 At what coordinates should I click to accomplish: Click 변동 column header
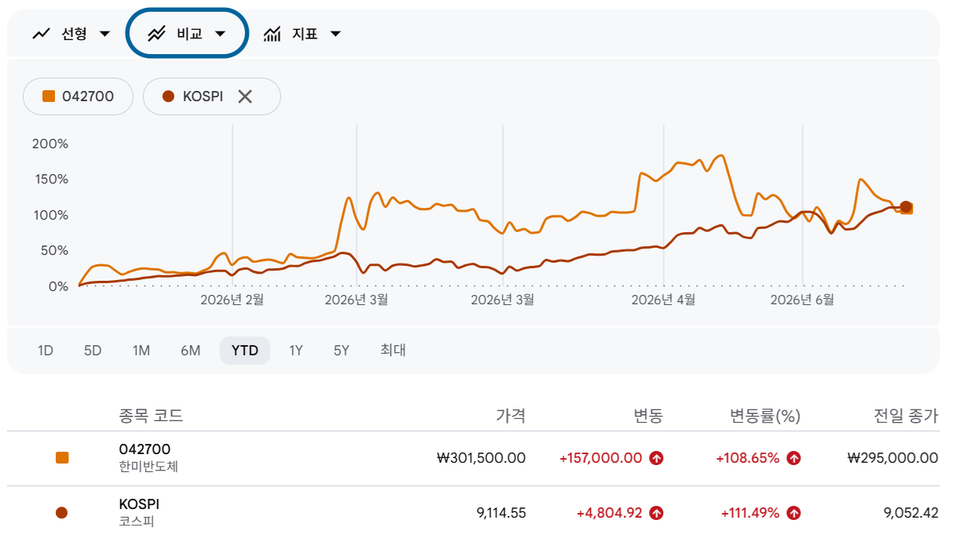648,416
